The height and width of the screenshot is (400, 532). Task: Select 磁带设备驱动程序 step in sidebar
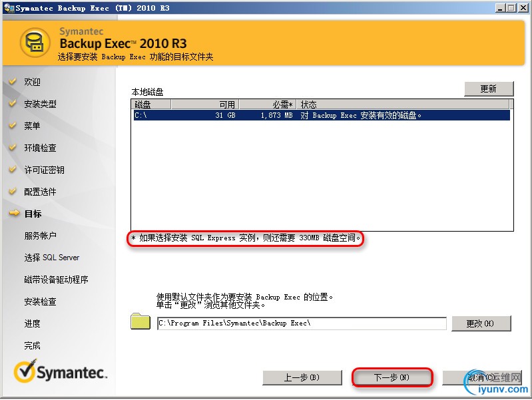56,280
